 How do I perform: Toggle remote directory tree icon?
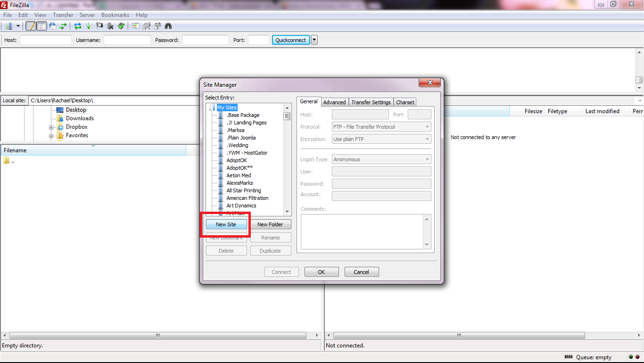click(x=52, y=26)
